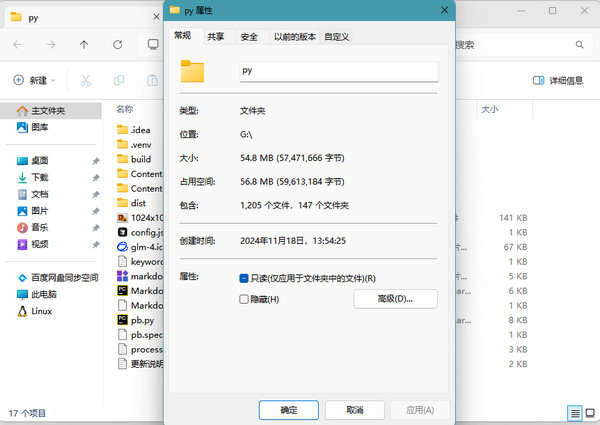This screenshot has width=600, height=425.
Task: Switch to details list view icon
Action: [x=575, y=413]
